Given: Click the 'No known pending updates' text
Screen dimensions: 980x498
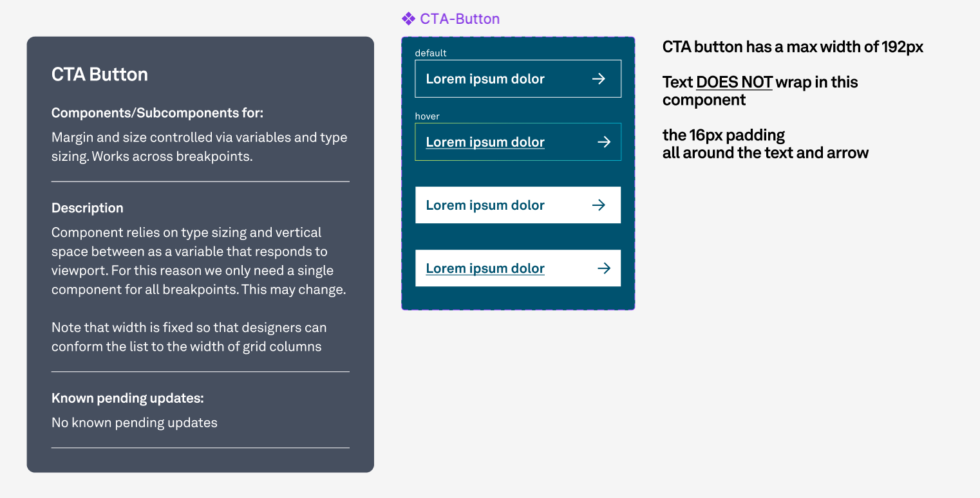Looking at the screenshot, I should pyautogui.click(x=135, y=423).
